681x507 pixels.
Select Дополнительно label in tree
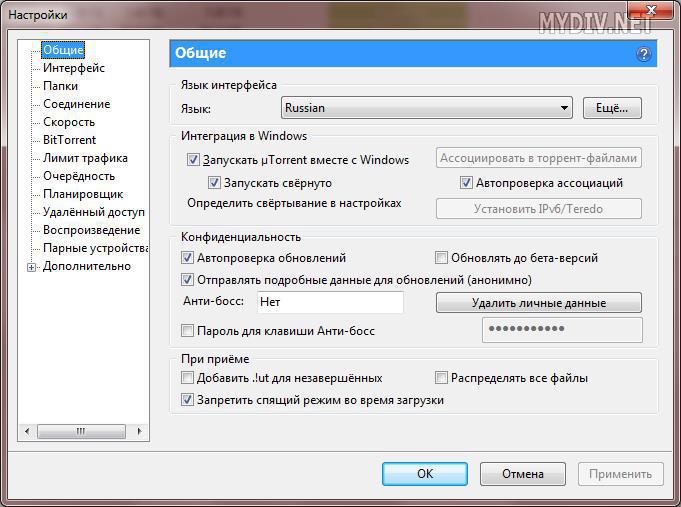[87, 266]
